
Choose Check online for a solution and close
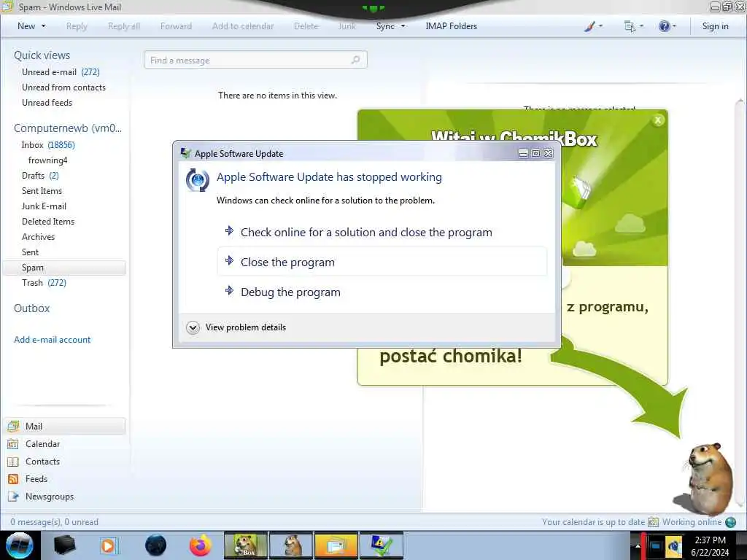pos(382,233)
